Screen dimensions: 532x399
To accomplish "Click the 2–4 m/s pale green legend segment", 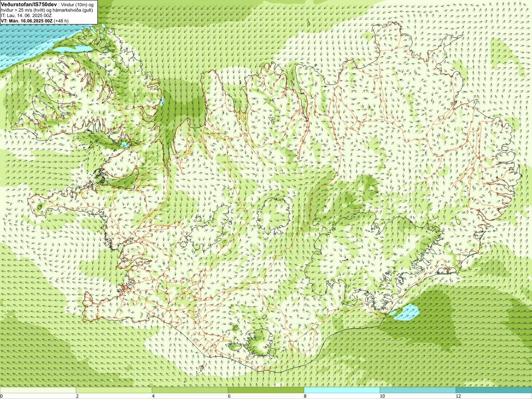I will (x=114, y=390).
